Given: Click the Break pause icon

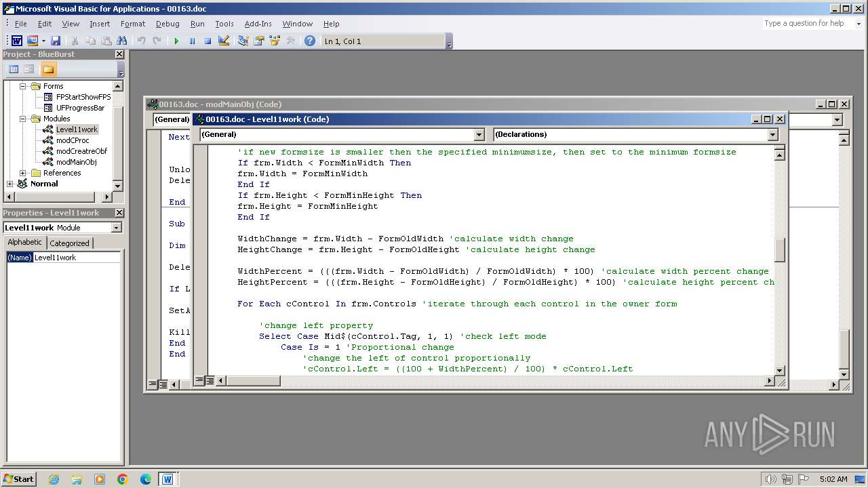Looking at the screenshot, I should tap(192, 41).
